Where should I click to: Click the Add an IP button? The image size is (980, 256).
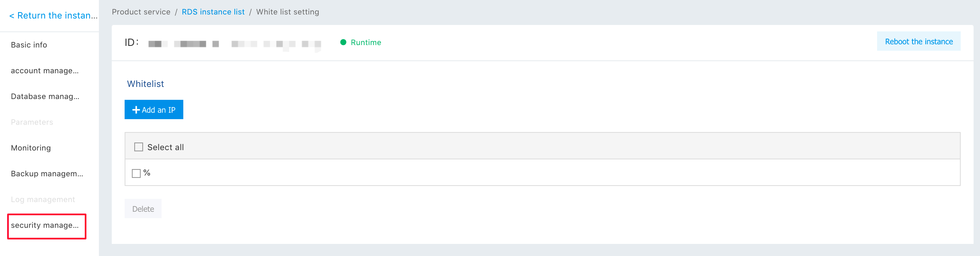pyautogui.click(x=154, y=109)
